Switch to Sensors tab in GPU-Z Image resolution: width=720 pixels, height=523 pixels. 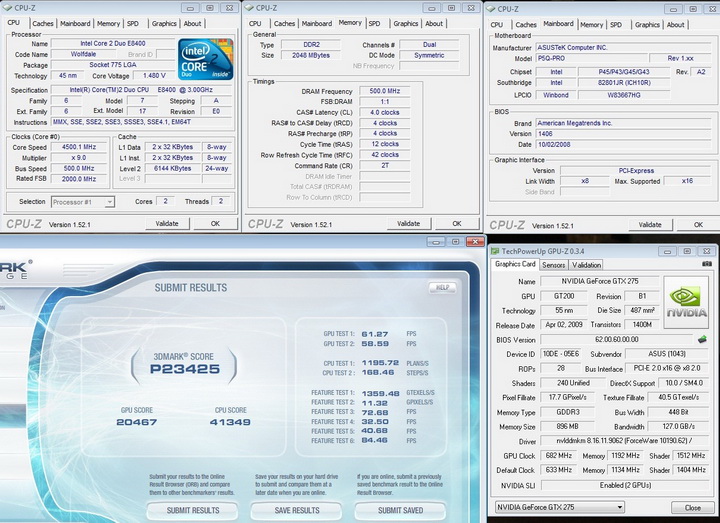(553, 265)
